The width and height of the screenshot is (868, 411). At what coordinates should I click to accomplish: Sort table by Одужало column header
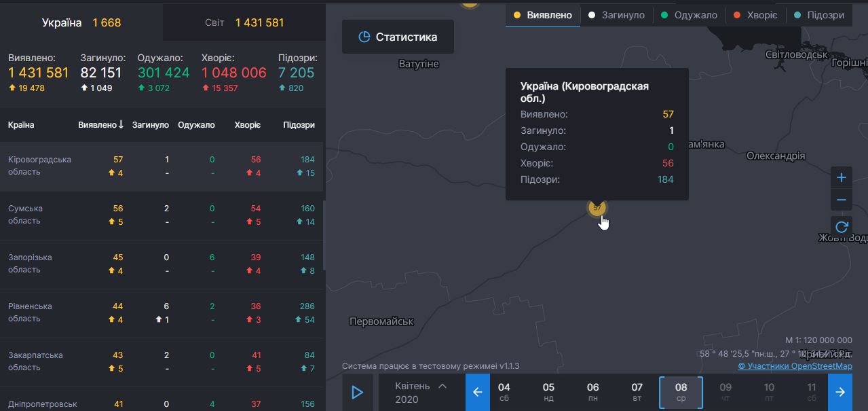coord(196,125)
